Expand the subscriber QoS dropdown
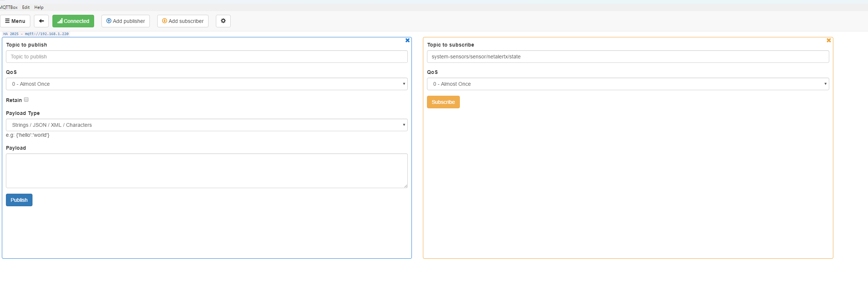Viewport: 868px width, 292px height. (x=628, y=84)
